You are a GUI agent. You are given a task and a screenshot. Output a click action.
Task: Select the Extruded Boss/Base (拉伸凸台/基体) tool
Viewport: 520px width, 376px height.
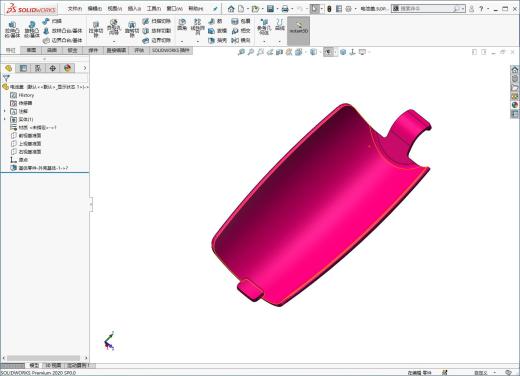[x=12, y=30]
